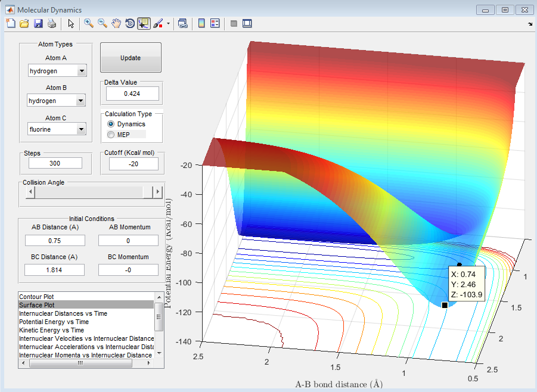Select the Zoom Out magnifier tool
Screen dimensions: 537x392
pyautogui.click(x=103, y=23)
